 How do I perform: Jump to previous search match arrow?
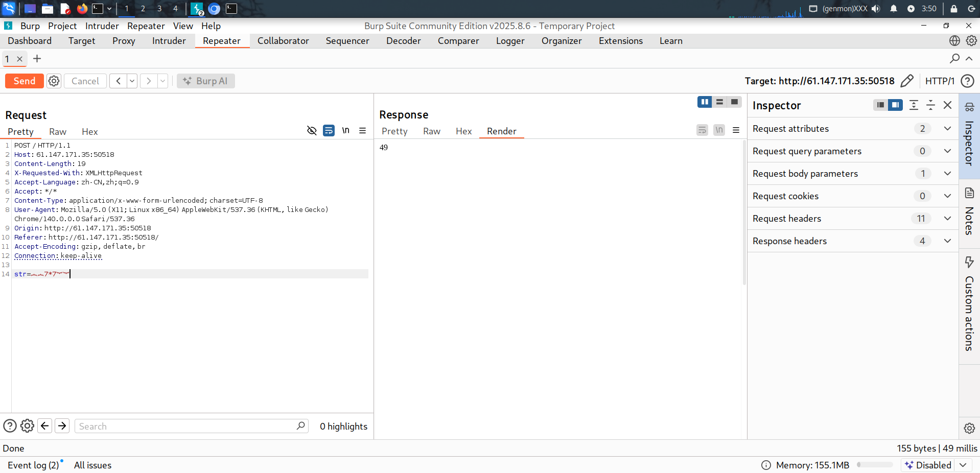(x=45, y=425)
